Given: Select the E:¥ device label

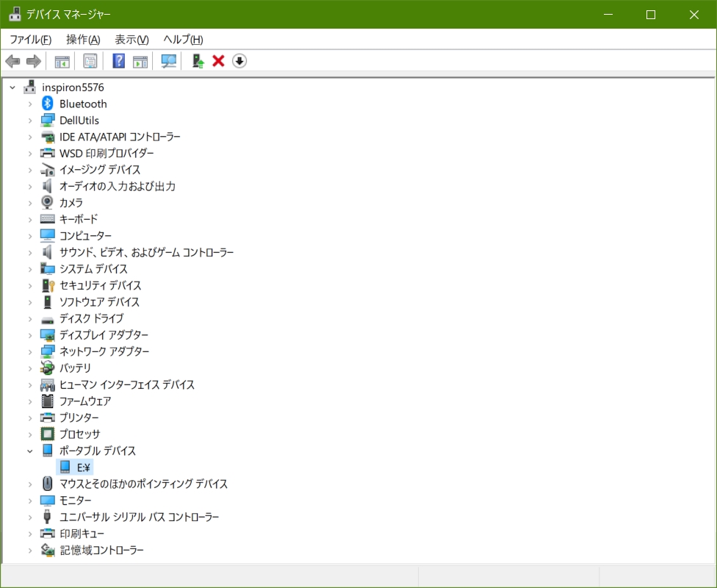Looking at the screenshot, I should click(83, 467).
